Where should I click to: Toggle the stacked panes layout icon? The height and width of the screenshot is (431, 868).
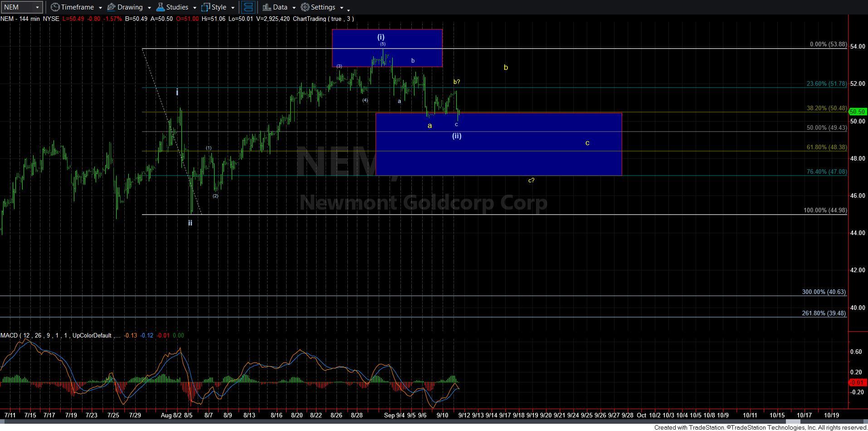(248, 7)
